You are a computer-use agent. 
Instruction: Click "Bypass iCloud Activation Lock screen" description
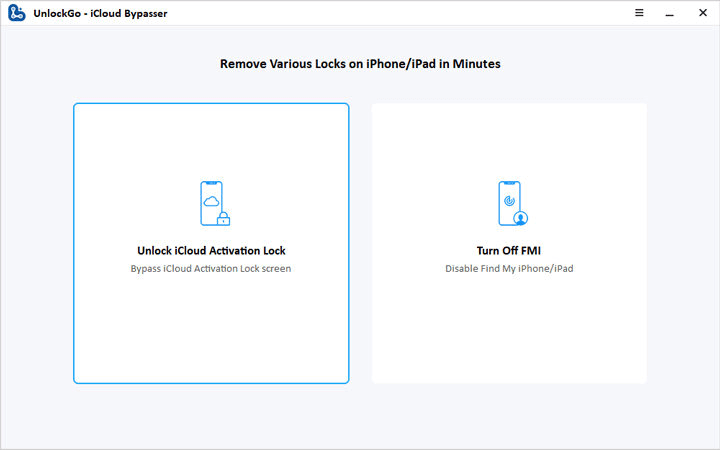[211, 269]
